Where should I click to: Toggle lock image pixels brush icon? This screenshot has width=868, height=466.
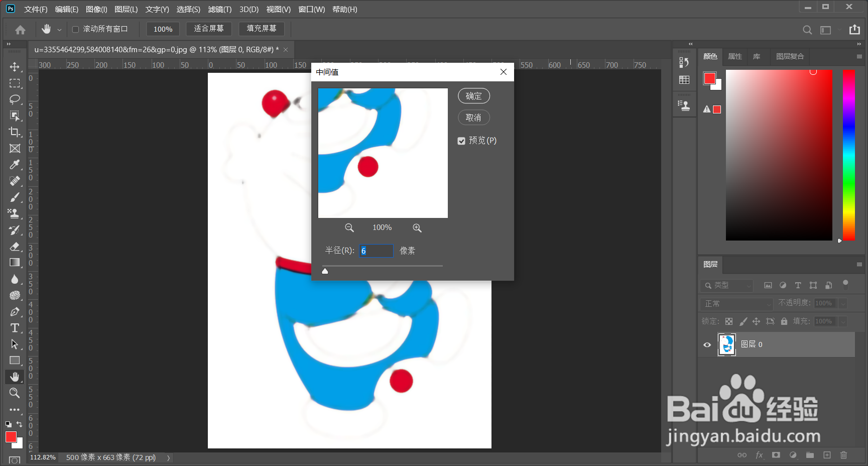point(743,321)
